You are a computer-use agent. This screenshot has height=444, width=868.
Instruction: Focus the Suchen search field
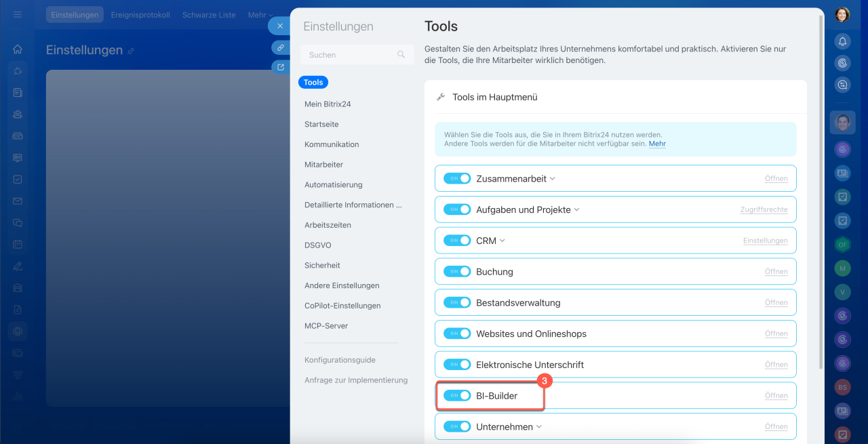point(357,55)
